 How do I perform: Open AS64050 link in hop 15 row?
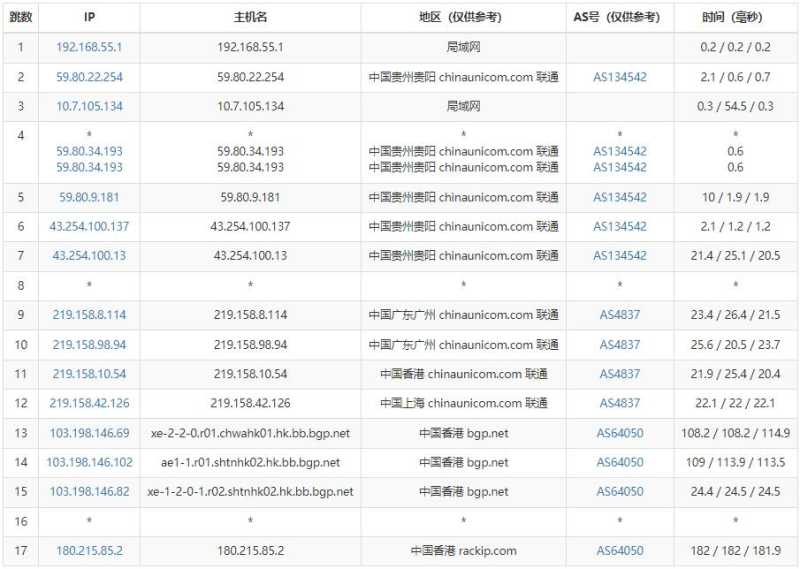pos(619,491)
